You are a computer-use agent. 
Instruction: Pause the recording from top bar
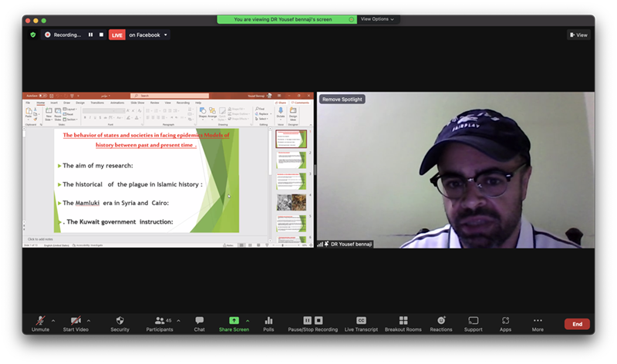coord(90,35)
